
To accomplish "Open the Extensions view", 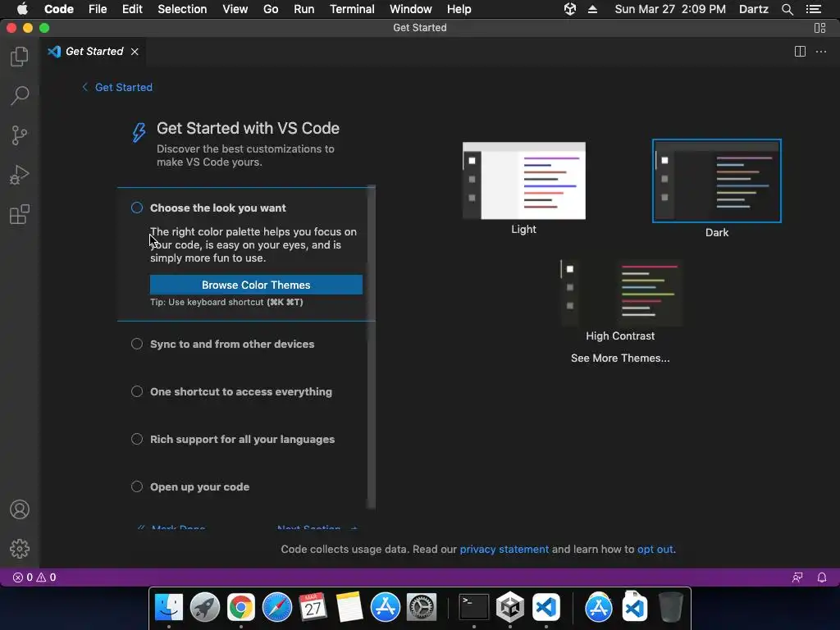I will click(x=20, y=214).
